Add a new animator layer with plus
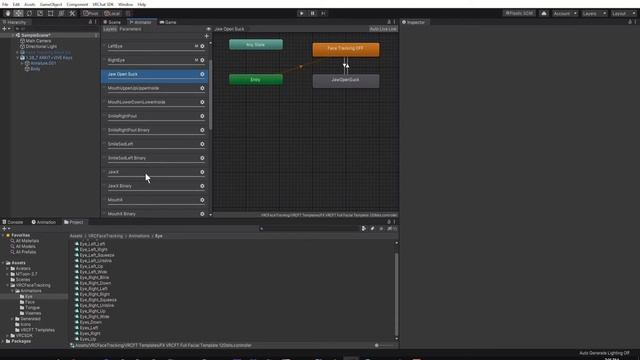640x360 pixels. point(207,36)
